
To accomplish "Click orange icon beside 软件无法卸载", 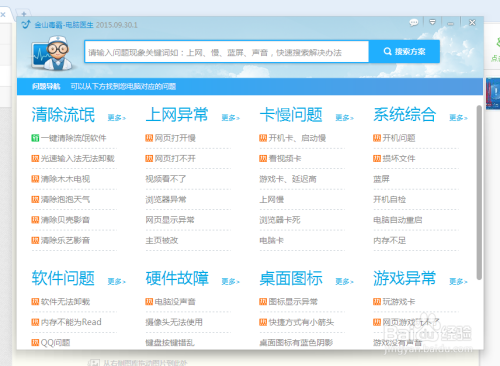I will [x=35, y=302].
